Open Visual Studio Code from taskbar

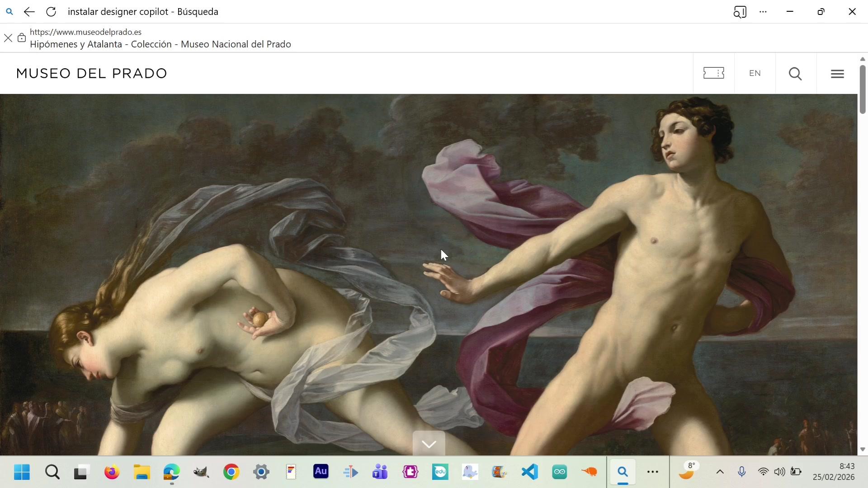click(529, 472)
